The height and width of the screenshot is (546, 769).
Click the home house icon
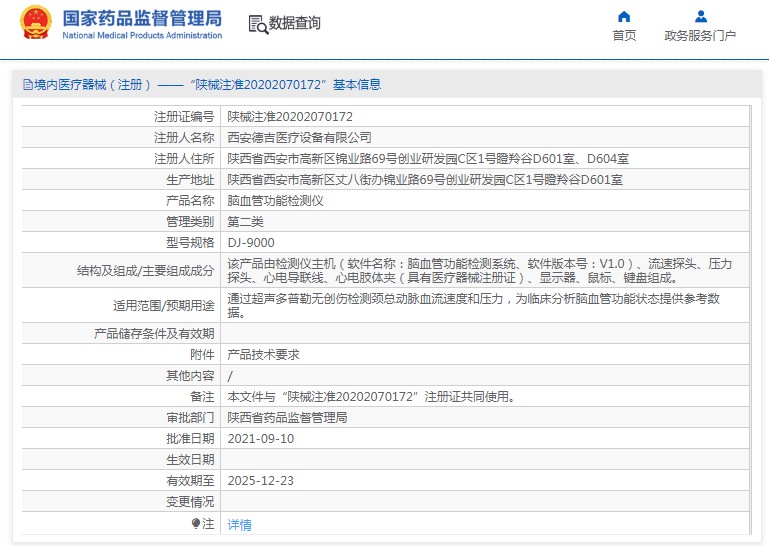coord(624,16)
